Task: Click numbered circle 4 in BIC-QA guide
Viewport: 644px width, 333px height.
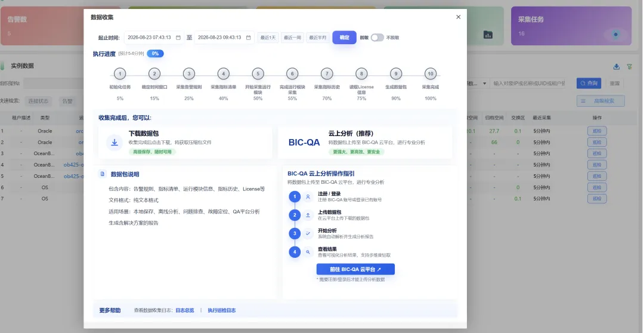Action: [x=295, y=252]
